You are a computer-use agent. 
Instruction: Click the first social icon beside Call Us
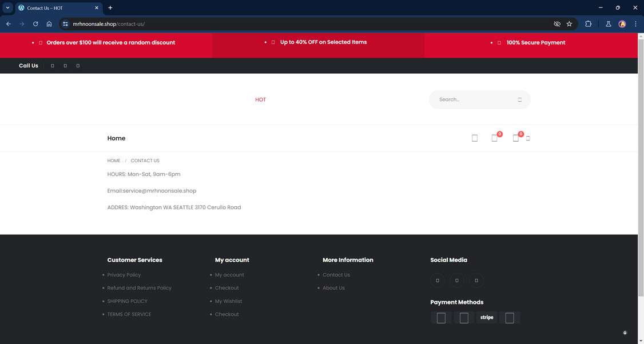[52, 65]
